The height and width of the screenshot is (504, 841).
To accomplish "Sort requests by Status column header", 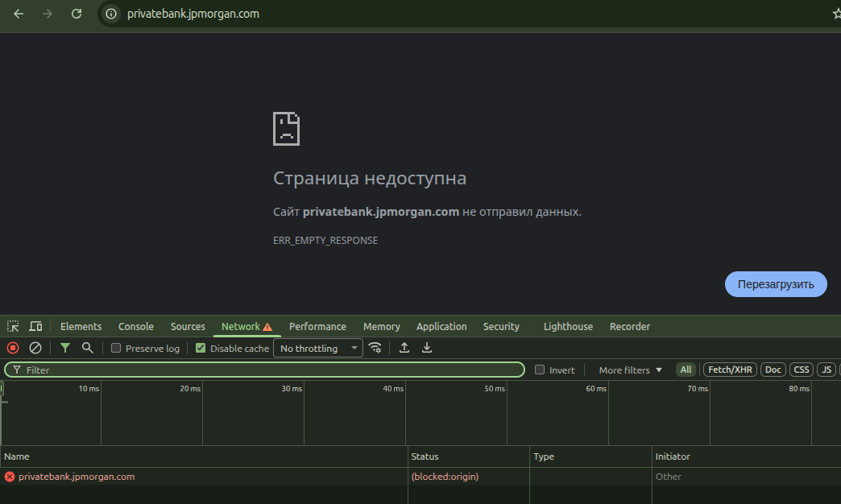I will coord(469,456).
